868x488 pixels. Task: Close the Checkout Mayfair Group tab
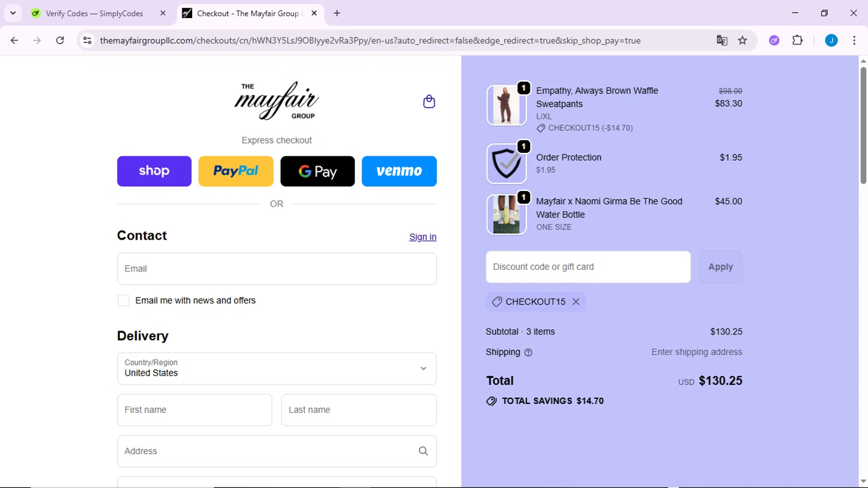(314, 13)
